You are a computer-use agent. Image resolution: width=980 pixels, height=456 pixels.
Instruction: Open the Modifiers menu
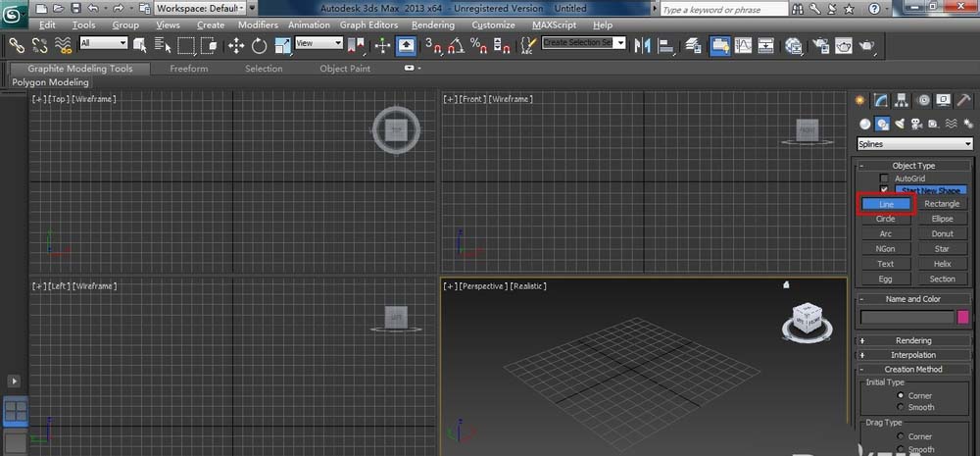click(x=258, y=25)
